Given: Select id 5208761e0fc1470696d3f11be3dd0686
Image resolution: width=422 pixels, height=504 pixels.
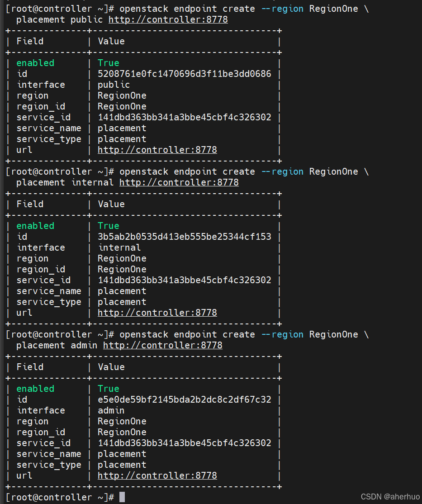Looking at the screenshot, I should click(185, 74).
